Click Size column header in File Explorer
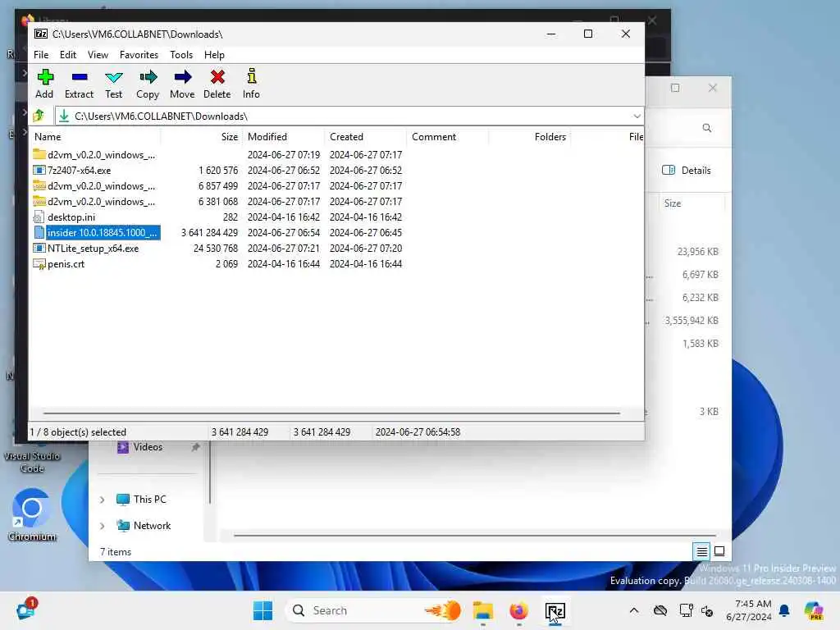The width and height of the screenshot is (840, 630). tap(692, 203)
